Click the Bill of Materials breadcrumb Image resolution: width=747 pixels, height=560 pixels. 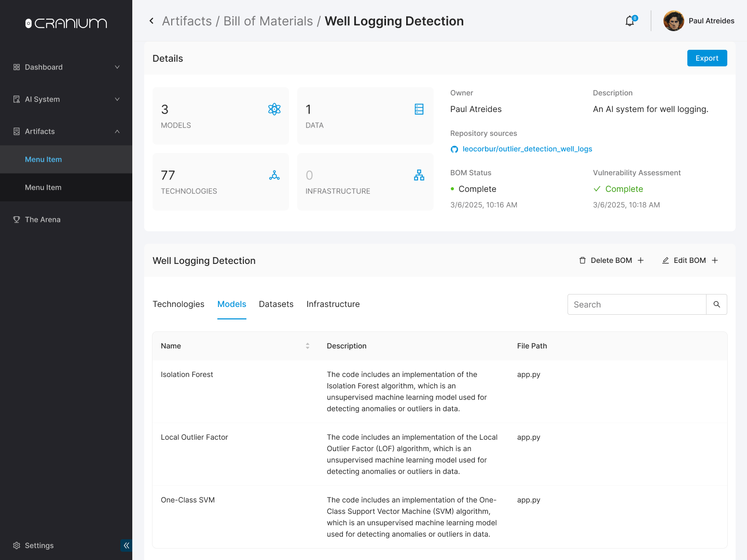point(268,21)
